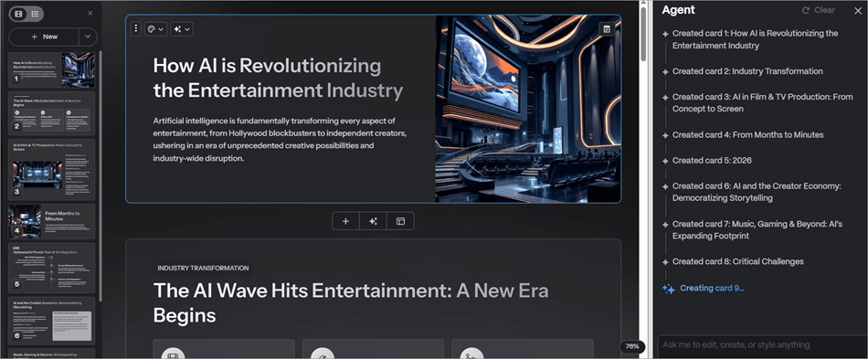Viewport: 868px width, 359px height.
Task: Select slide 2 thumbnail
Action: [51, 113]
